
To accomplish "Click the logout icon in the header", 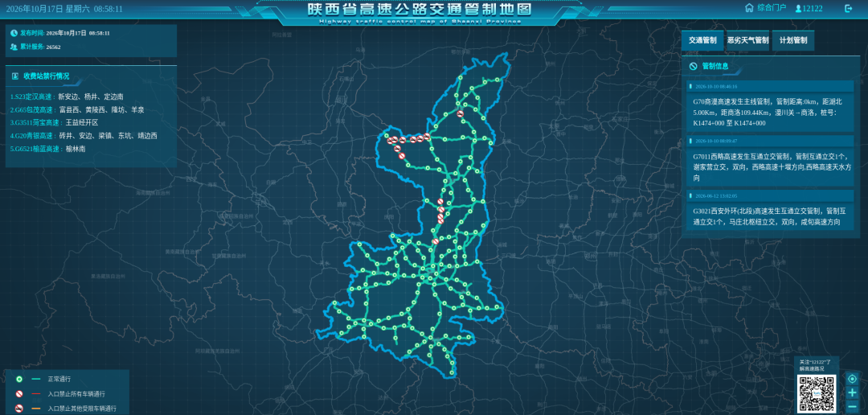I will tap(849, 8).
